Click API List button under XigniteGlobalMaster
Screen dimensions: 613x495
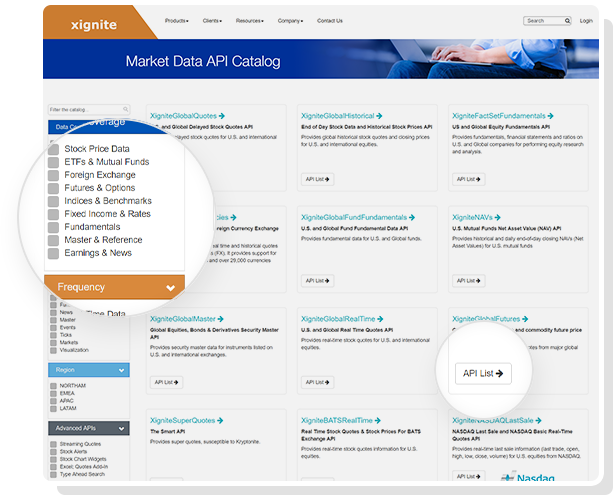point(167,382)
